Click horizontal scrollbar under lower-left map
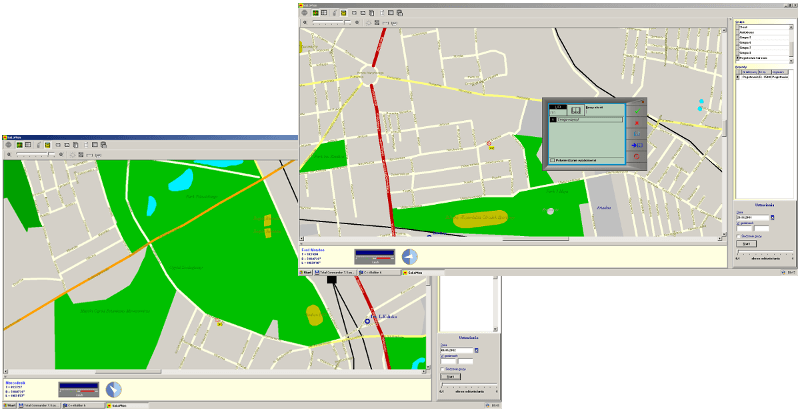Image resolution: width=800 pixels, height=410 pixels. point(214,372)
